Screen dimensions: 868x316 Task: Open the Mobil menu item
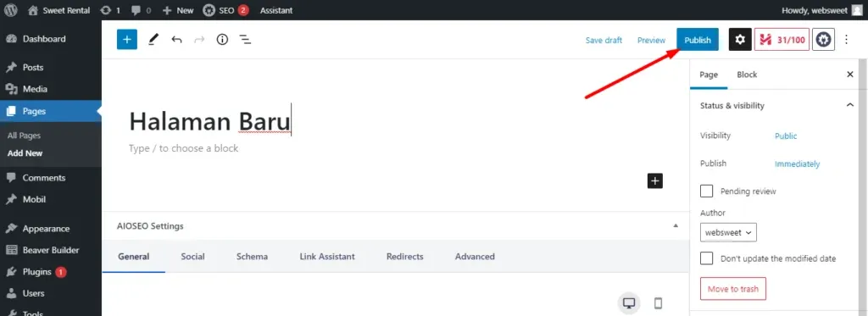(34, 199)
